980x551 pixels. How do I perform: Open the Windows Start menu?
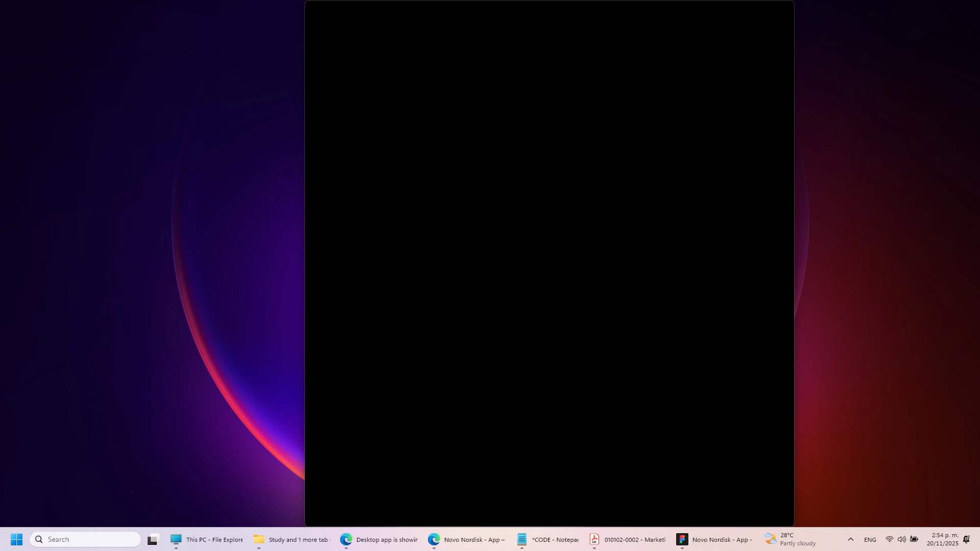16,539
